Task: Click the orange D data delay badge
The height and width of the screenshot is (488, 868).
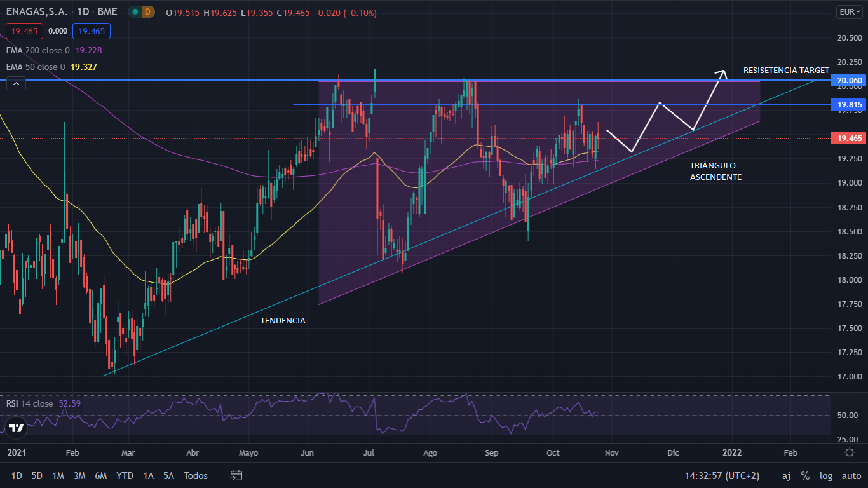Action: 147,12
